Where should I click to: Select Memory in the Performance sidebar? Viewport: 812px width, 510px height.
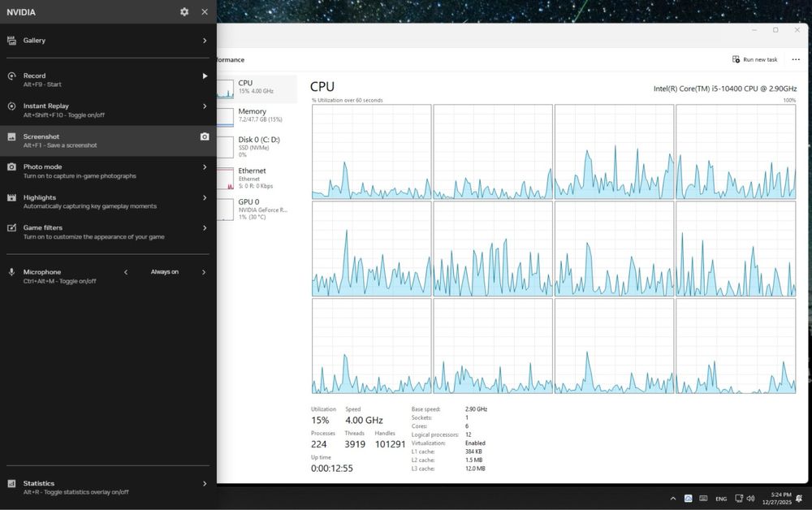click(252, 115)
